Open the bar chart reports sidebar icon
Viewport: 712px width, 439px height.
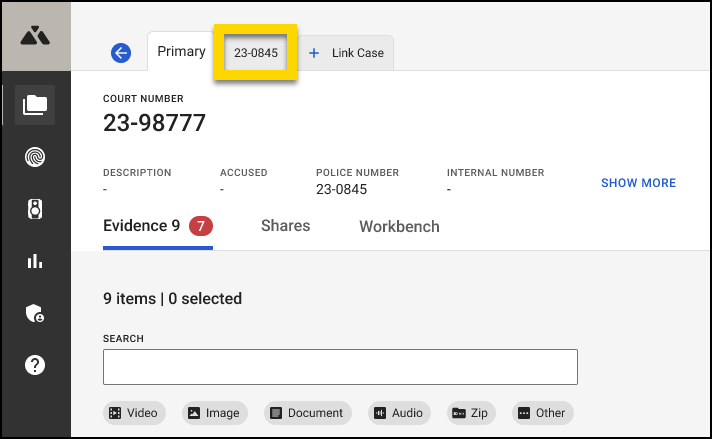pos(35,261)
